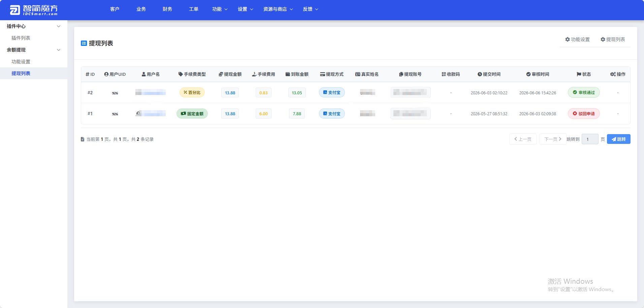Focus the 跳转到 page number field

[590, 139]
